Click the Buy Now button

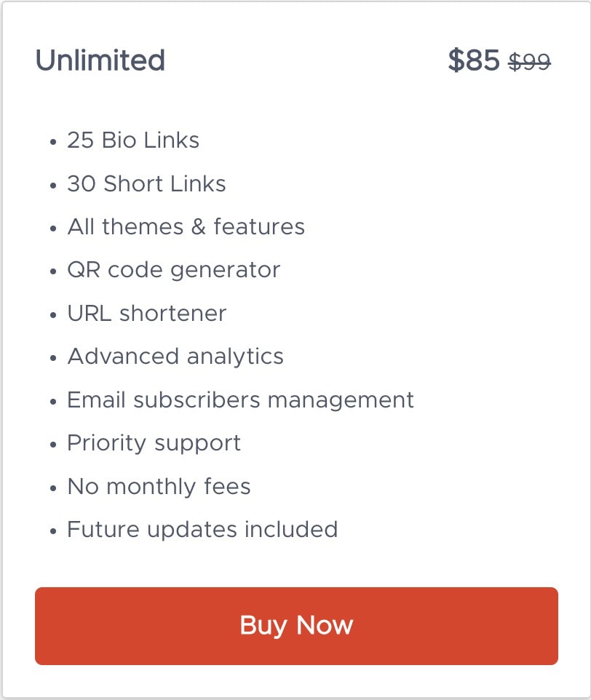click(296, 626)
